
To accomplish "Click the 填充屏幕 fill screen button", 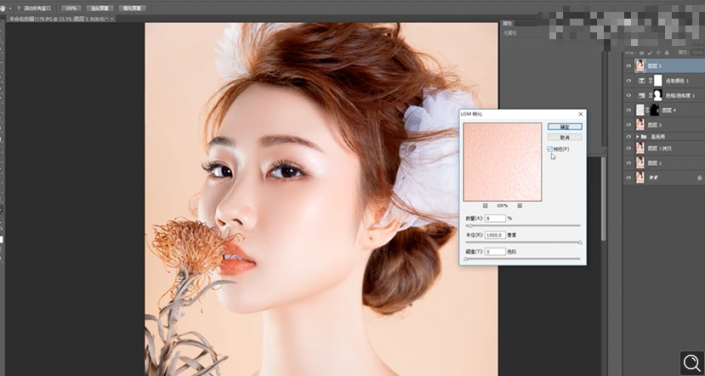I will click(x=132, y=8).
